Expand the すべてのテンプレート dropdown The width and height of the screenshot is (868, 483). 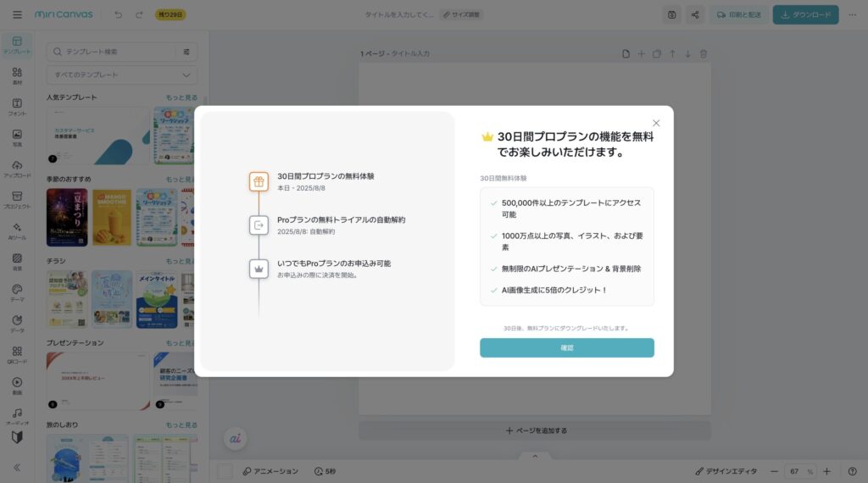122,75
